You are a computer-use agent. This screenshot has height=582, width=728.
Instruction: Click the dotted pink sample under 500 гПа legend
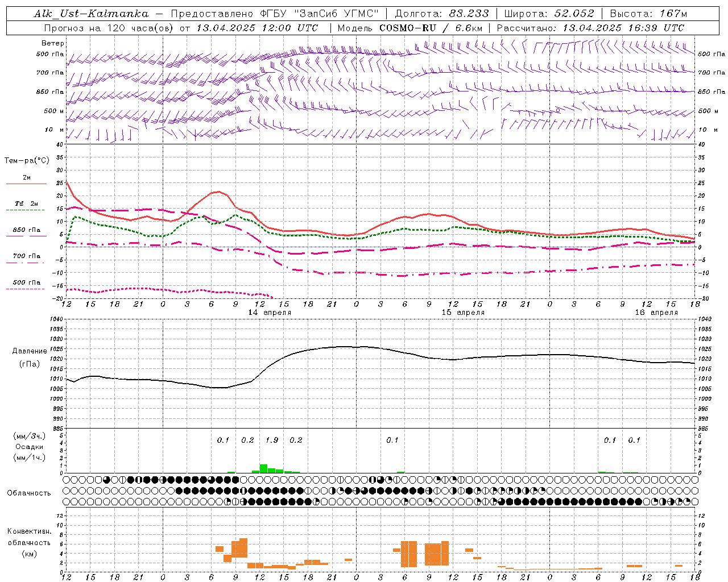tap(26, 289)
